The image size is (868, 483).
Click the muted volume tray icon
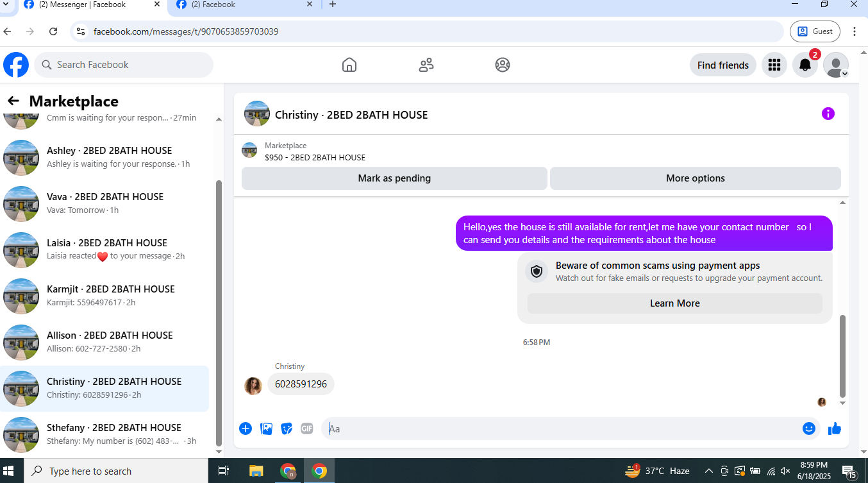click(785, 471)
